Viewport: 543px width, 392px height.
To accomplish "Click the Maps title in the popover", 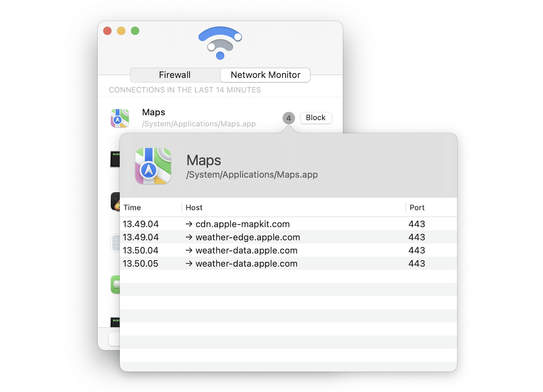I will 204,160.
